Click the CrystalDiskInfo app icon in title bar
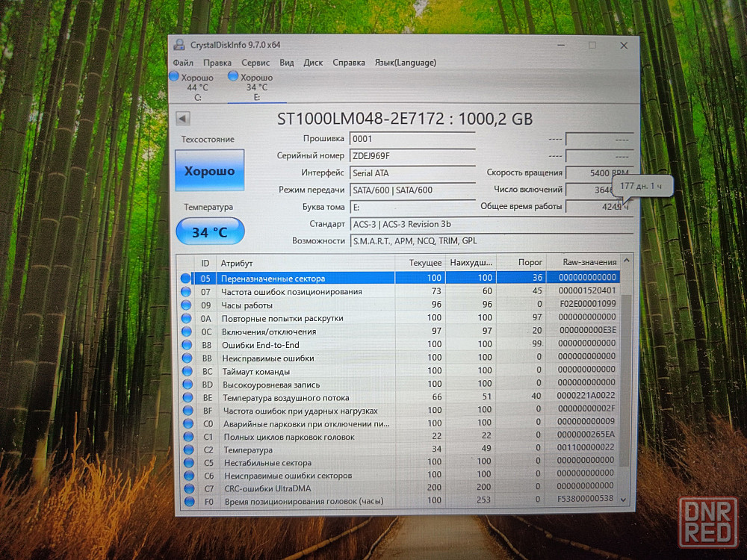The image size is (747, 560). coord(179,45)
